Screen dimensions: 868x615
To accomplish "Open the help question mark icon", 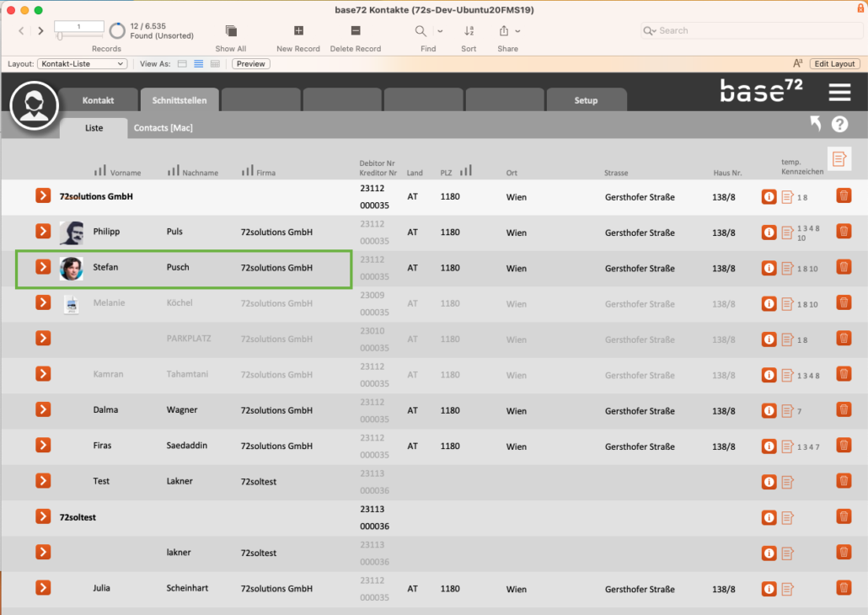I will (839, 124).
